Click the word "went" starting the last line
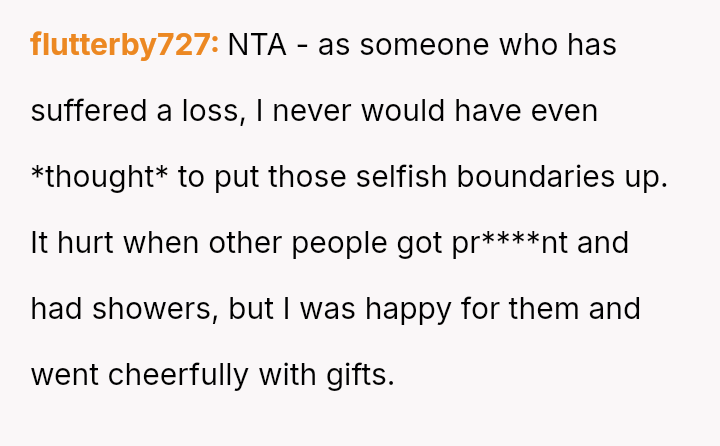The image size is (720, 446). coord(64,375)
